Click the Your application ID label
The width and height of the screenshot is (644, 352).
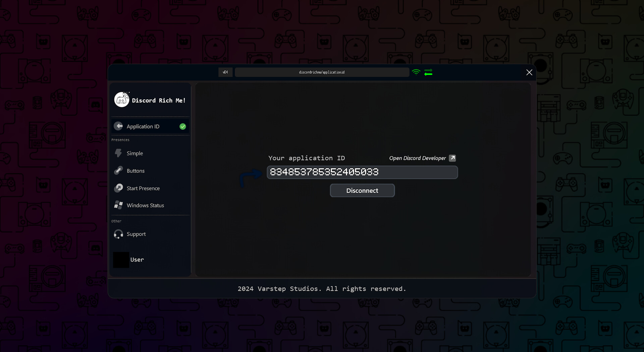click(x=307, y=158)
